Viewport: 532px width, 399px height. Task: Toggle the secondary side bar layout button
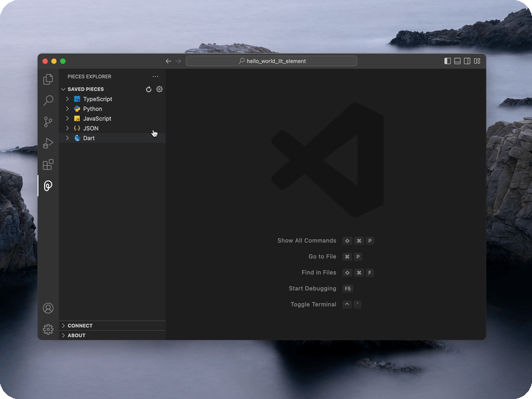(467, 61)
